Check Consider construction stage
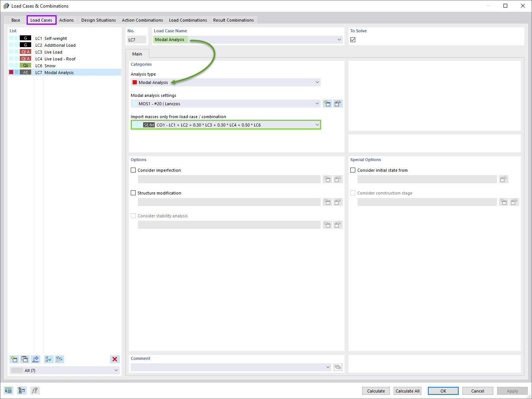The image size is (532, 399). pos(353,193)
